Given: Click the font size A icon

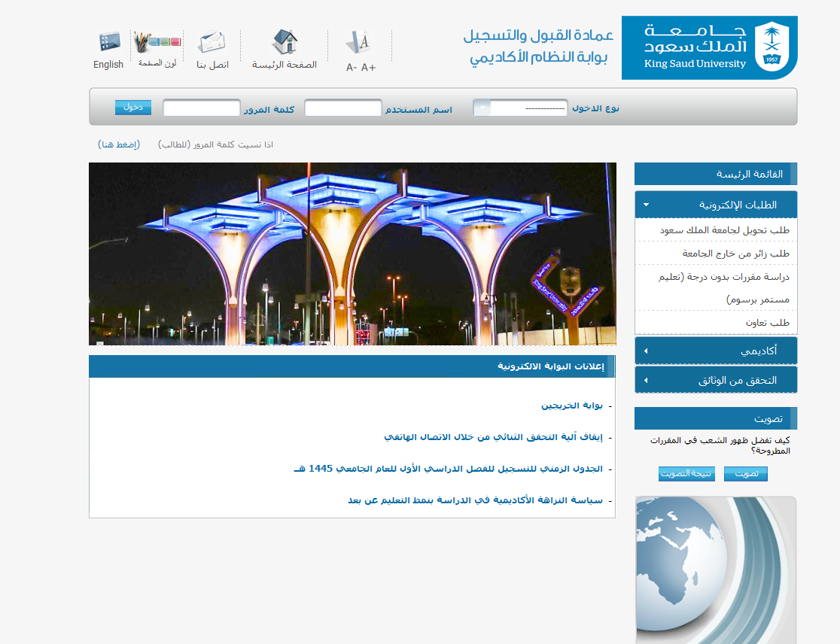Looking at the screenshot, I should pos(359,42).
